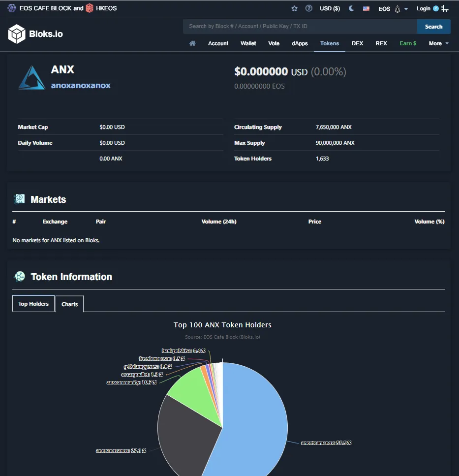The height and width of the screenshot is (476, 459).
Task: Click the HKEOS red cube icon
Action: point(90,8)
